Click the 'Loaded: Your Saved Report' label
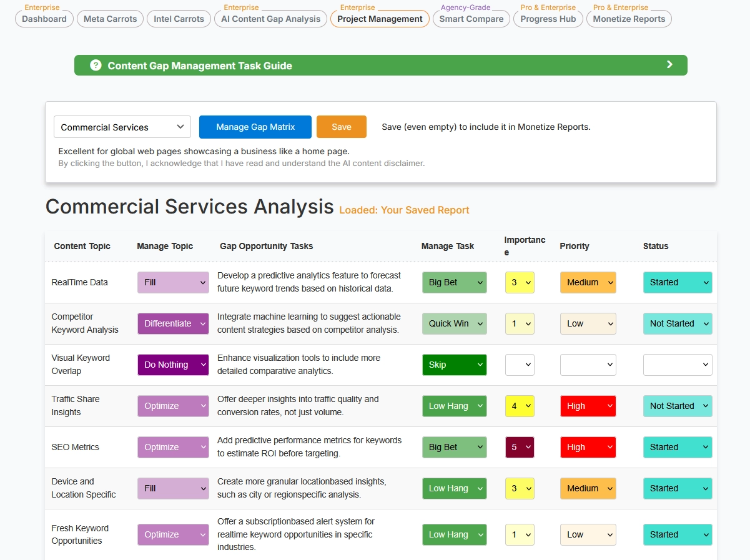 (404, 210)
